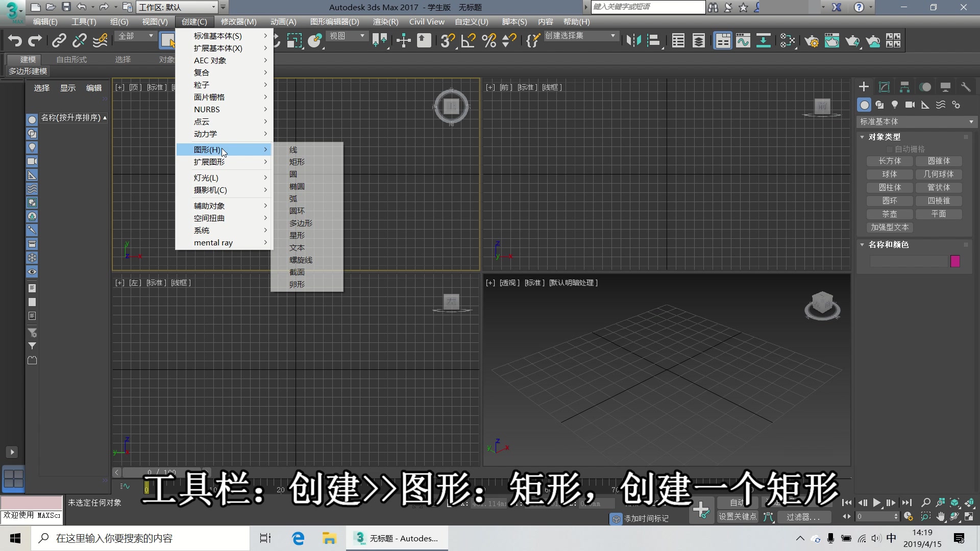Choose 矩形 from the shapes submenu
Viewport: 980px width, 551px height.
pyautogui.click(x=297, y=162)
